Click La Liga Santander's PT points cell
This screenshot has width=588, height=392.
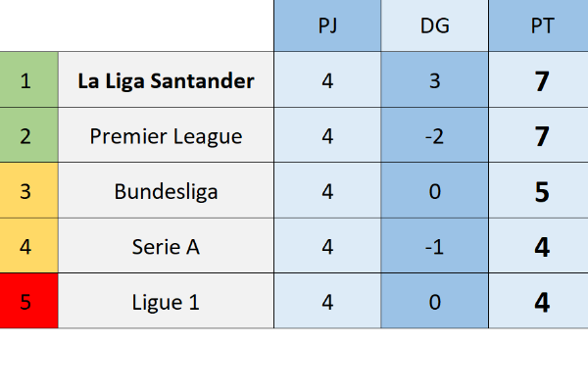point(542,80)
